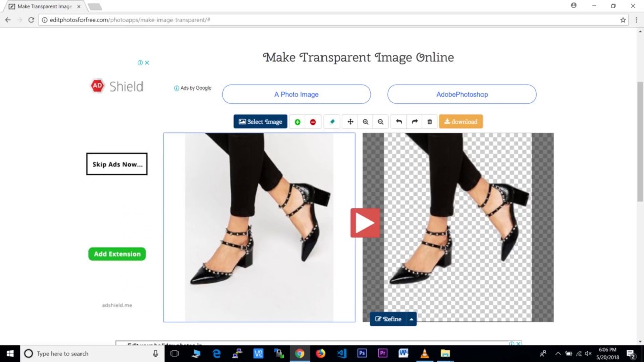Viewport: 644px width, 362px height.
Task: Click the Select Image button
Action: coord(261,122)
